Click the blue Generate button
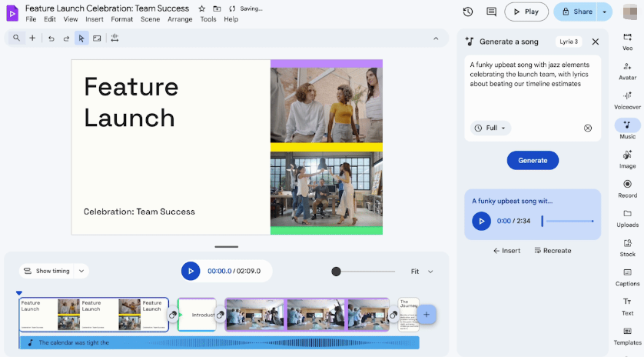Screen dimensions: 644x357 click(533, 160)
